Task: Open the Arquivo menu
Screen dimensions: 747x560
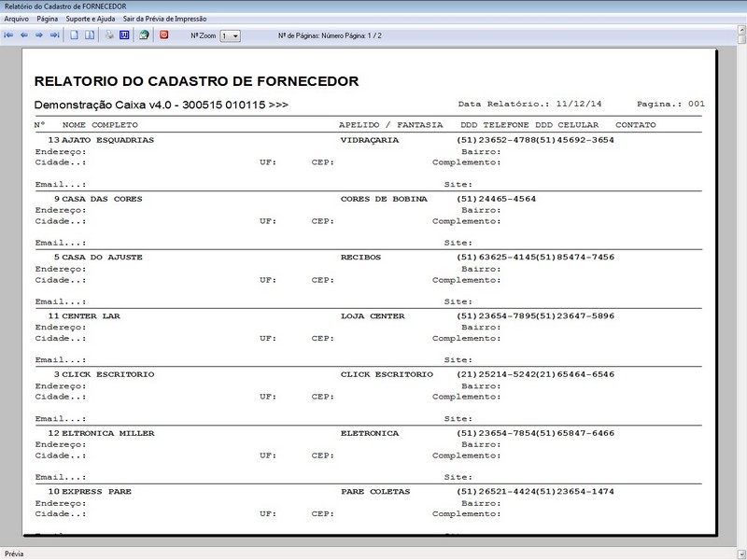Action: 17,19
